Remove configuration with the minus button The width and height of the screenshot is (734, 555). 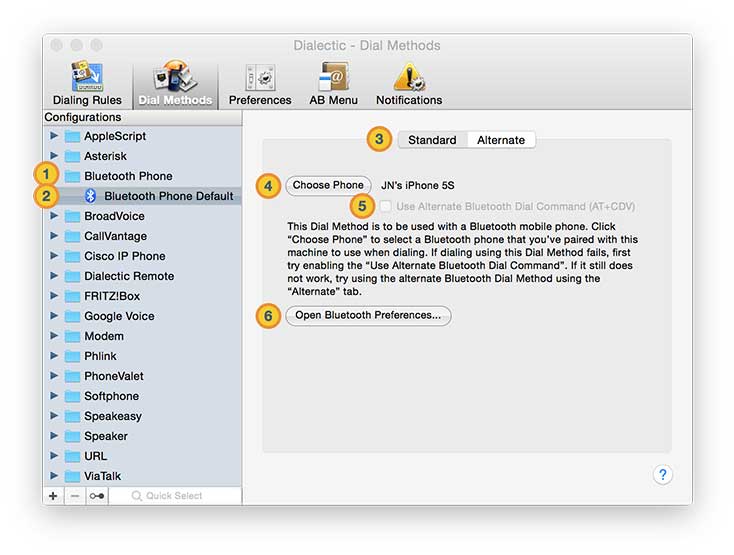(75, 496)
